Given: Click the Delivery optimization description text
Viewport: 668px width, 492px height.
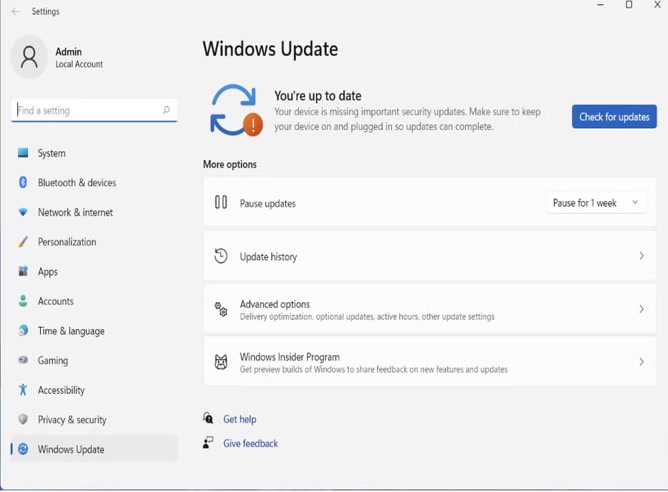Looking at the screenshot, I should pyautogui.click(x=367, y=316).
